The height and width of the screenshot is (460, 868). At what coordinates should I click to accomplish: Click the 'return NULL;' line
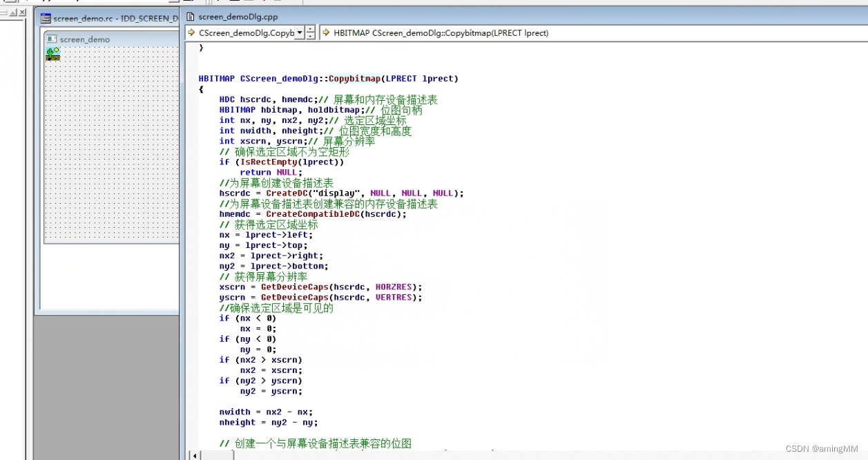tap(271, 173)
